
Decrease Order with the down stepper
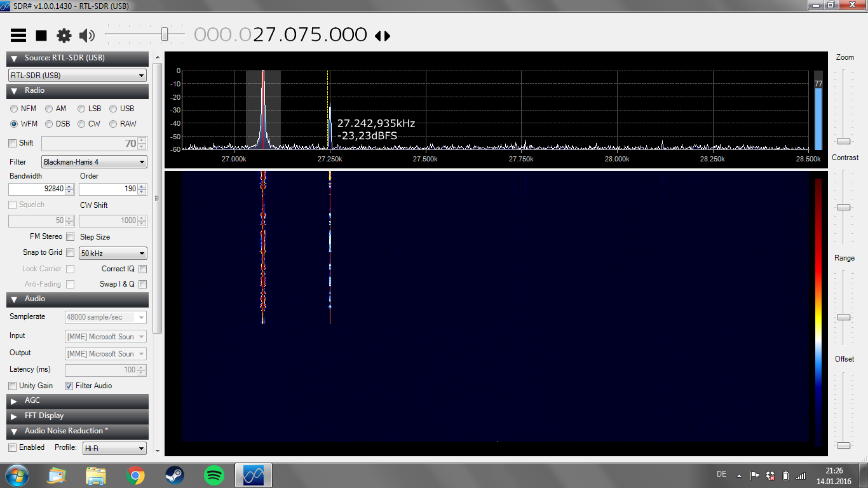pos(142,192)
